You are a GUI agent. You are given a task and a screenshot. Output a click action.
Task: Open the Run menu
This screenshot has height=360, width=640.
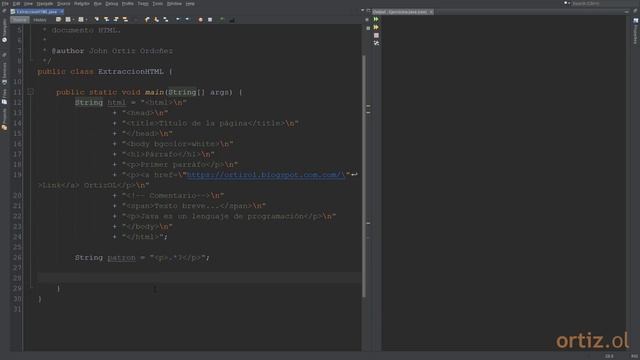point(98,4)
